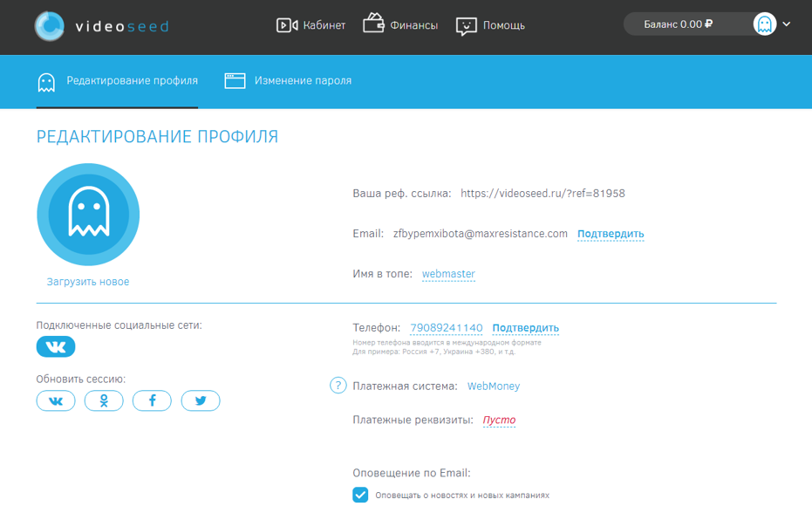
Task: Click the РЕДАКТИРОВАНИЕ ПРОФИЛЯ page heading
Action: (x=157, y=137)
